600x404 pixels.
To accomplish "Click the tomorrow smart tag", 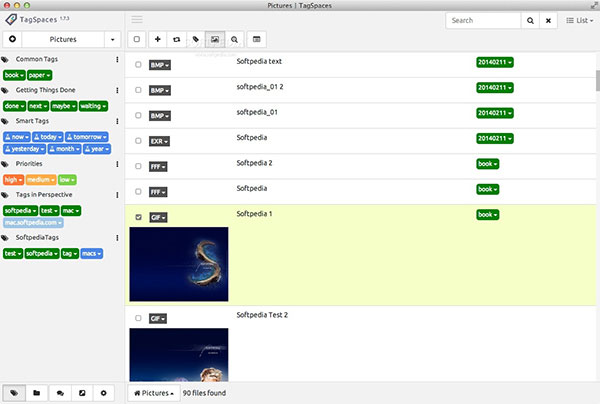I will coord(86,137).
